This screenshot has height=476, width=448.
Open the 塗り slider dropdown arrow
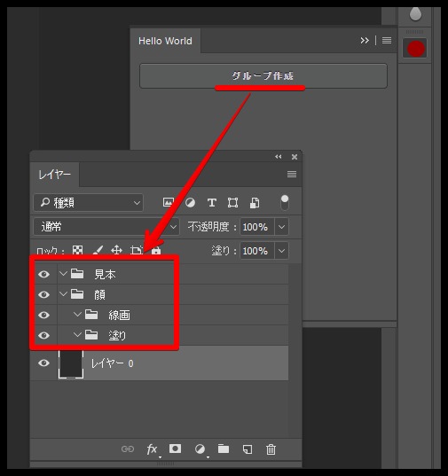point(281,251)
